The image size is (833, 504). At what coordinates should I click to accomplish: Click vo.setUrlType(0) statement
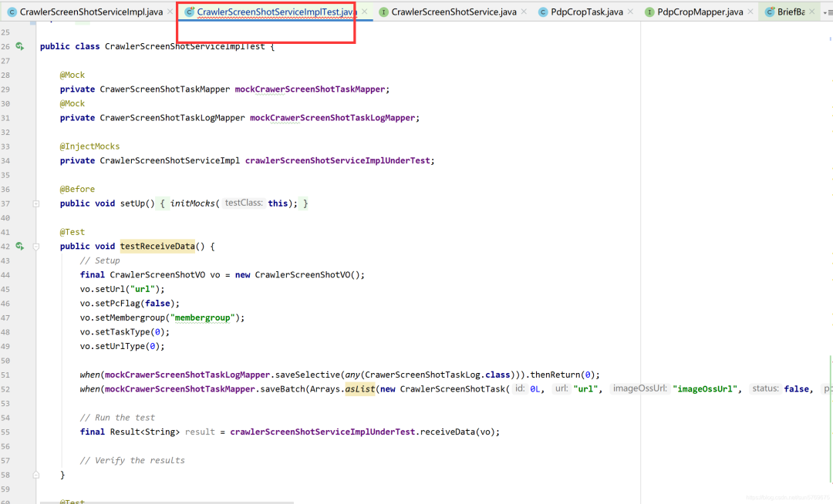click(122, 347)
